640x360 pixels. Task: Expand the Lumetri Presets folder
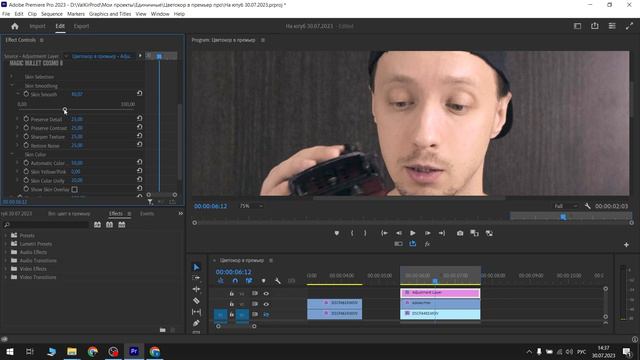coord(6,244)
